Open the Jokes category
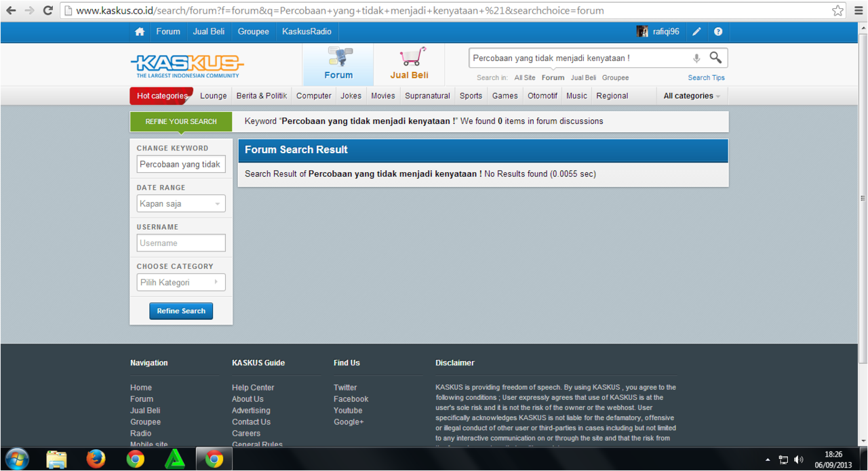Viewport: 868px width, 471px height. 351,96
